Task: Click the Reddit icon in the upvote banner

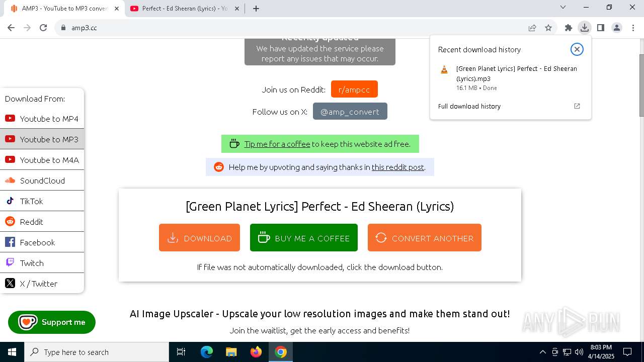Action: (x=219, y=167)
